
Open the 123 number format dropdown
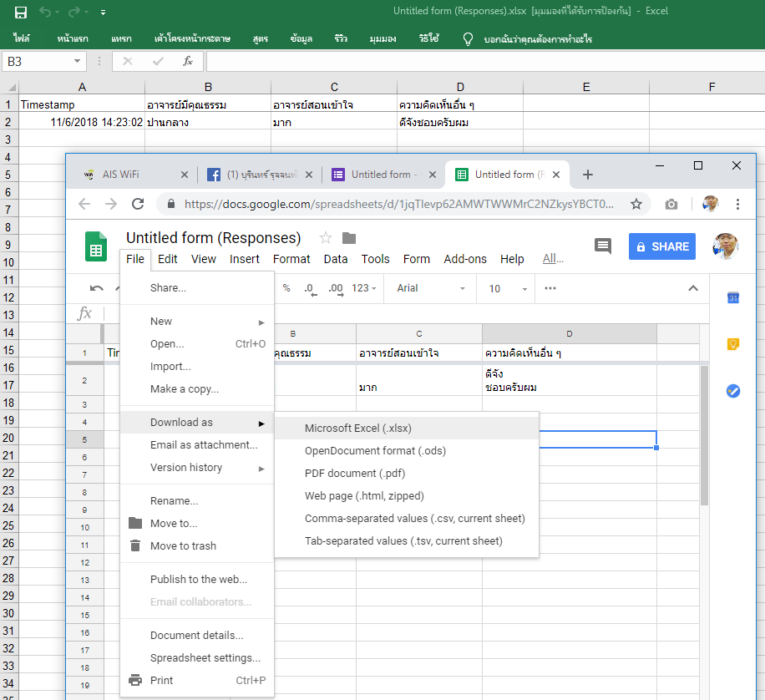[364, 288]
